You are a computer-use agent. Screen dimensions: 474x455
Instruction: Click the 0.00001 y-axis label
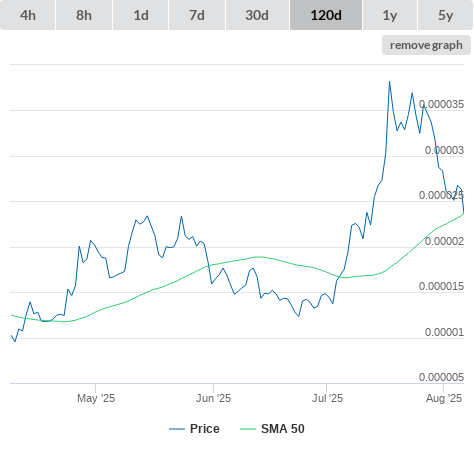(444, 332)
